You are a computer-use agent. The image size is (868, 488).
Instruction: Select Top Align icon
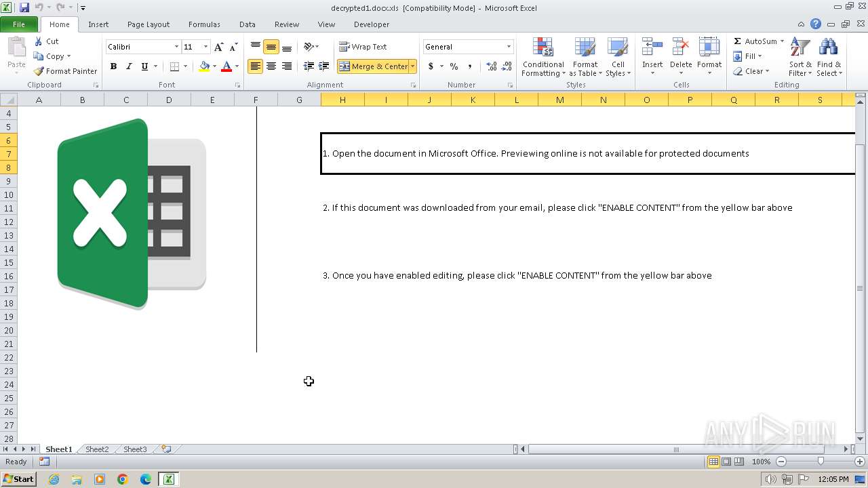click(x=256, y=47)
